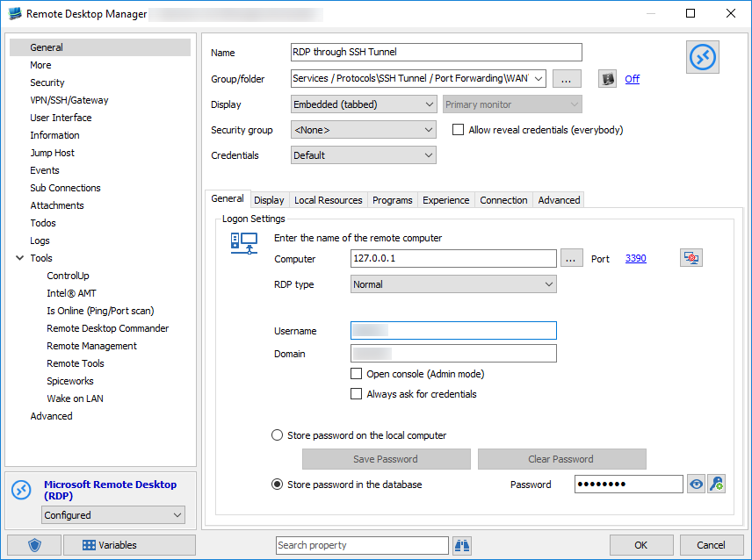Click the binoculars icon beside the search field

461,545
